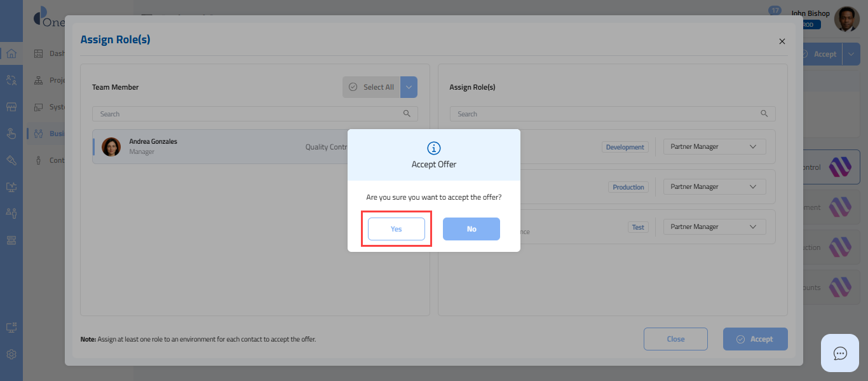Toggle Select All team members
The image size is (868, 381).
372,87
